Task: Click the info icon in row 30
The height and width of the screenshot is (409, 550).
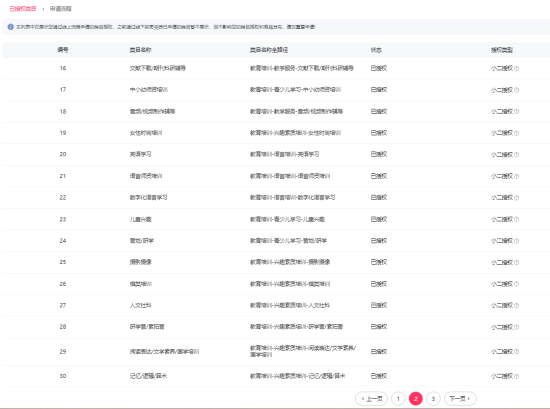Action: click(516, 376)
